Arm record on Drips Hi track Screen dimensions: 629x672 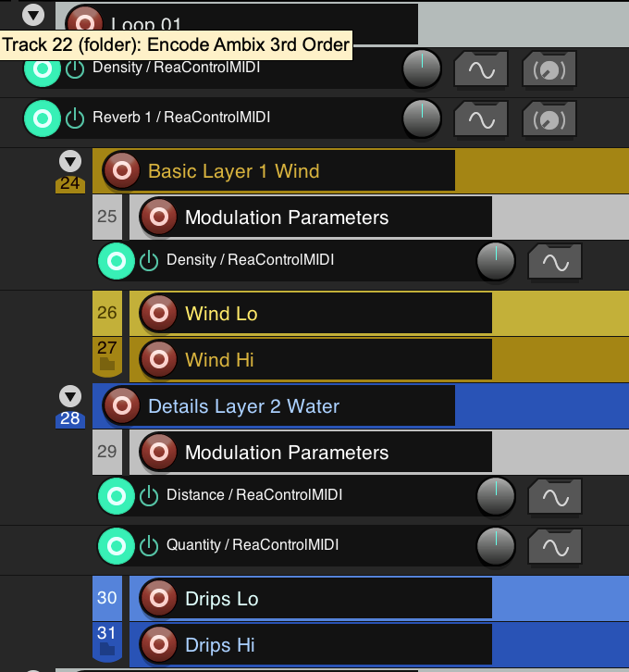tap(158, 643)
